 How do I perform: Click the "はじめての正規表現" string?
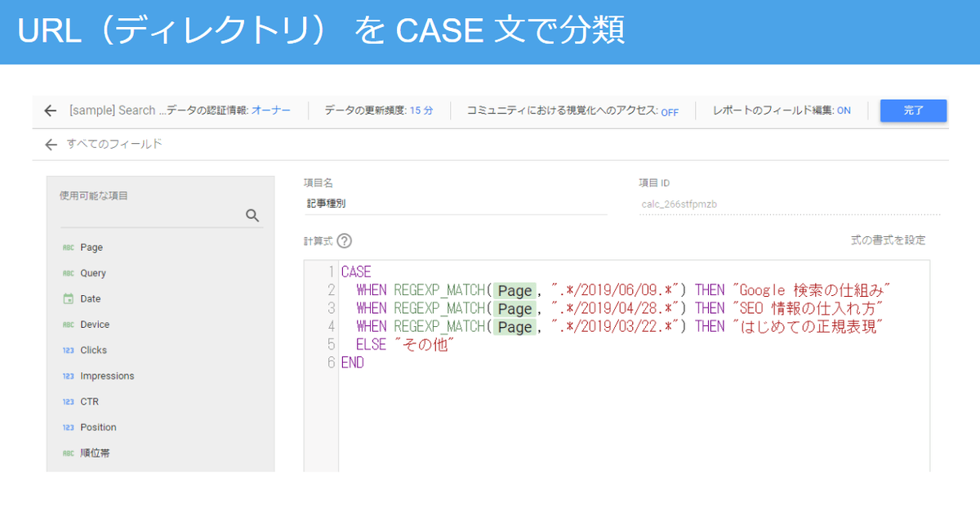click(808, 326)
